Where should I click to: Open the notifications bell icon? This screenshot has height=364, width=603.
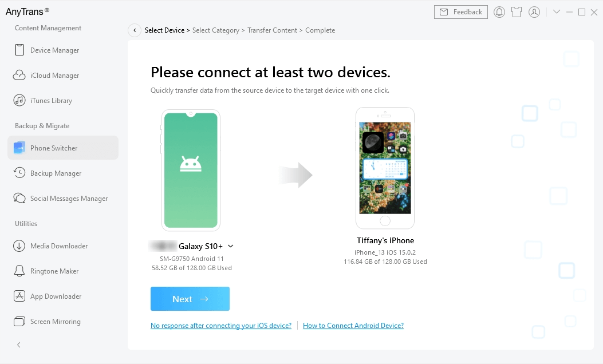(499, 12)
